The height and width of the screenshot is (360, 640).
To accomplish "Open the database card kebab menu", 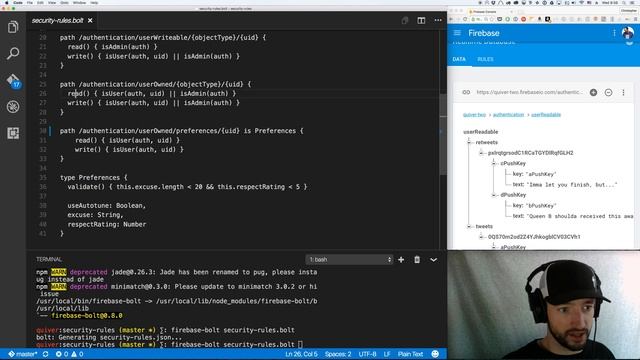I will click(x=623, y=93).
